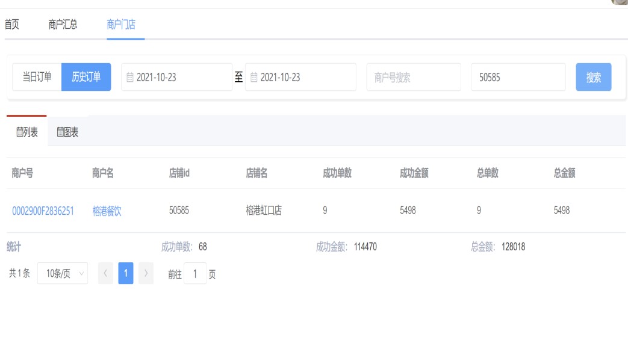The height and width of the screenshot is (364, 628).
Task: Switch to 商户汇总 tab
Action: (63, 25)
